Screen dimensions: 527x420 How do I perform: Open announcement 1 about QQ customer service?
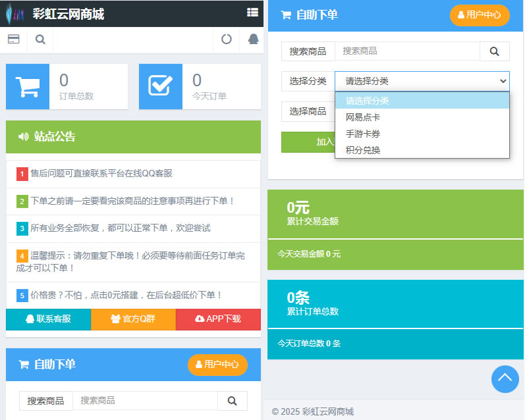point(101,174)
